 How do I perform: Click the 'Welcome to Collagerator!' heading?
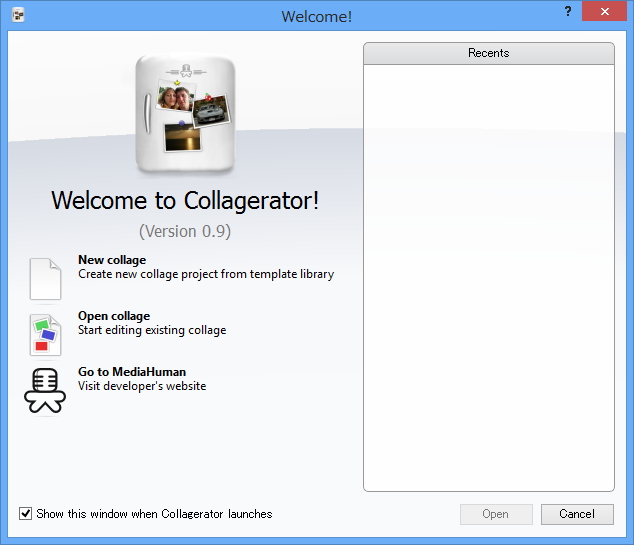[x=185, y=201]
